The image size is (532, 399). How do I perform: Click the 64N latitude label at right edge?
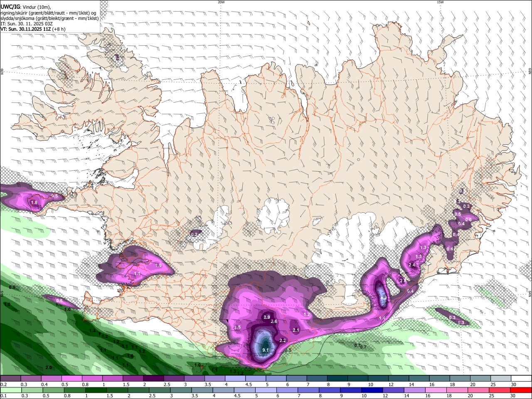coord(530,293)
